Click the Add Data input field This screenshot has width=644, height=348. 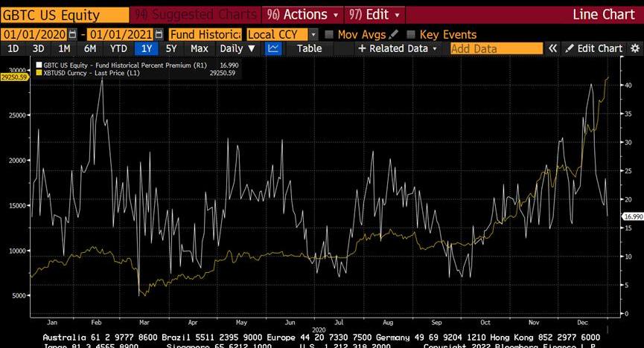(x=496, y=48)
